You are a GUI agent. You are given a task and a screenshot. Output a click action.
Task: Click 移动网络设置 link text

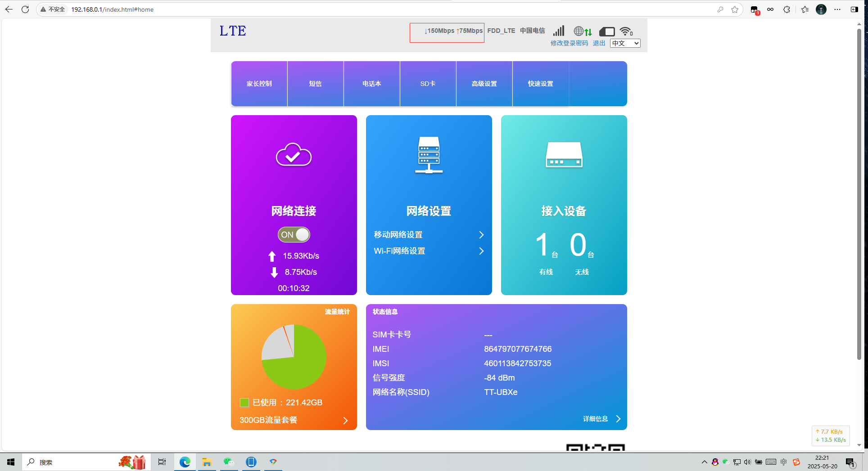(398, 235)
